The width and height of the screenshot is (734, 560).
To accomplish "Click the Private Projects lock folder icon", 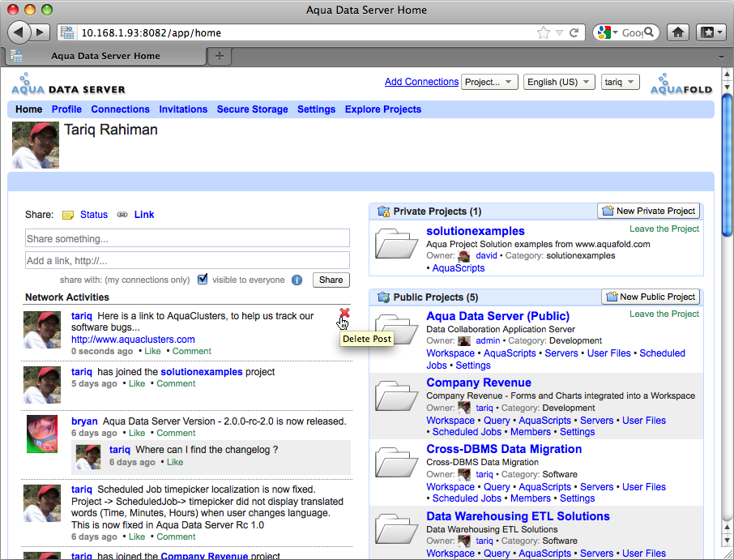I will [x=384, y=212].
